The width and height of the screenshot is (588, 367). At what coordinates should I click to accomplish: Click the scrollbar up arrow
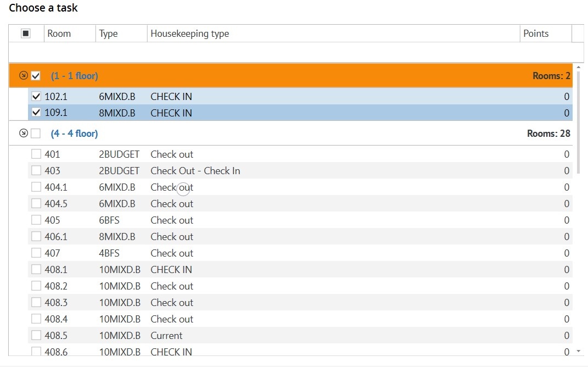[x=578, y=67]
